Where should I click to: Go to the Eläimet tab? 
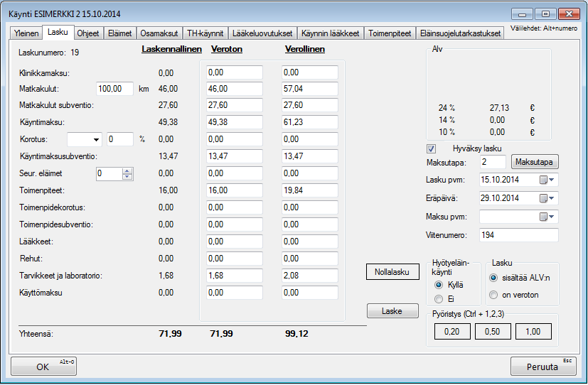coord(120,33)
